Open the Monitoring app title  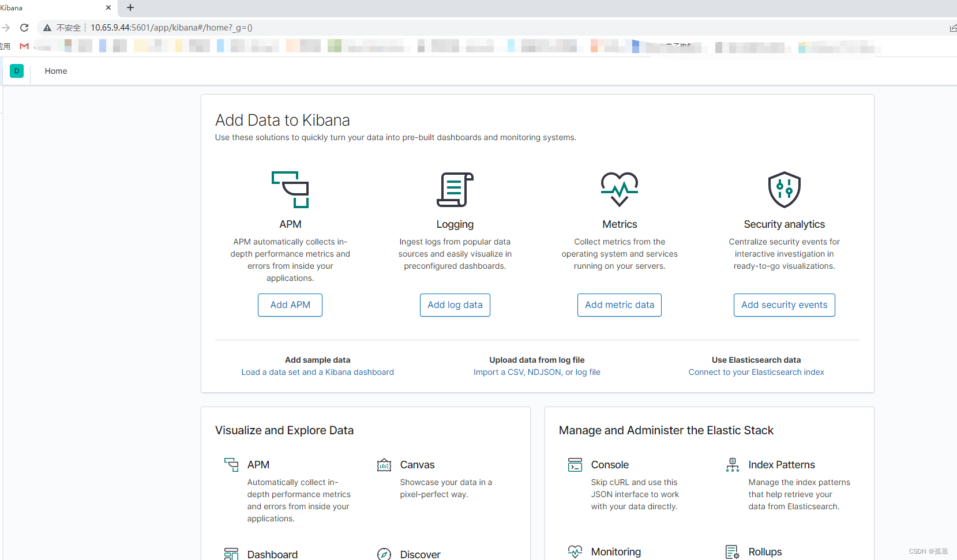pos(616,552)
